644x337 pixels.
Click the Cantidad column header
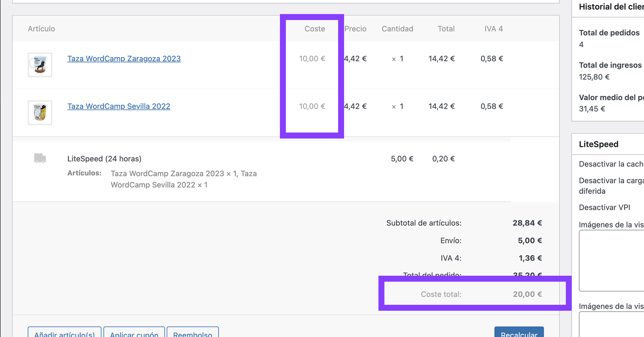pos(397,29)
